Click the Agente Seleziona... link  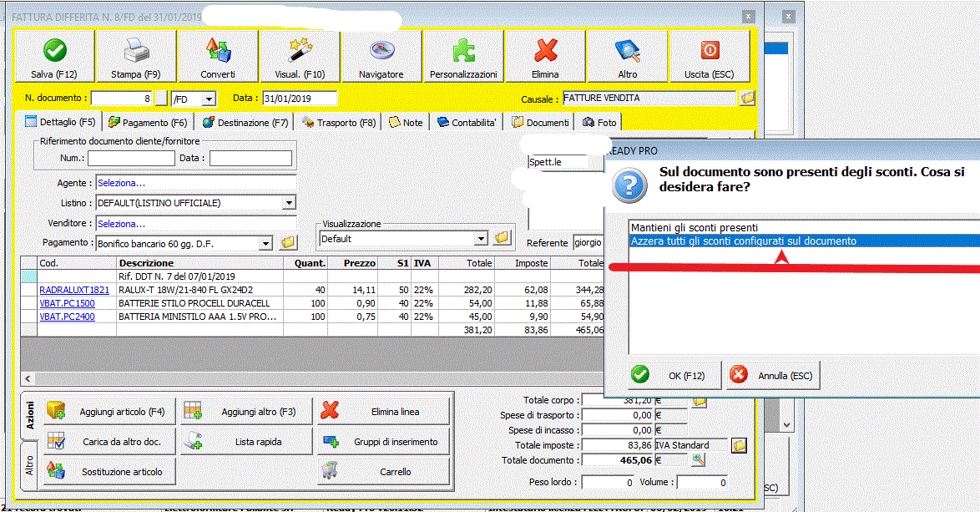[x=121, y=183]
